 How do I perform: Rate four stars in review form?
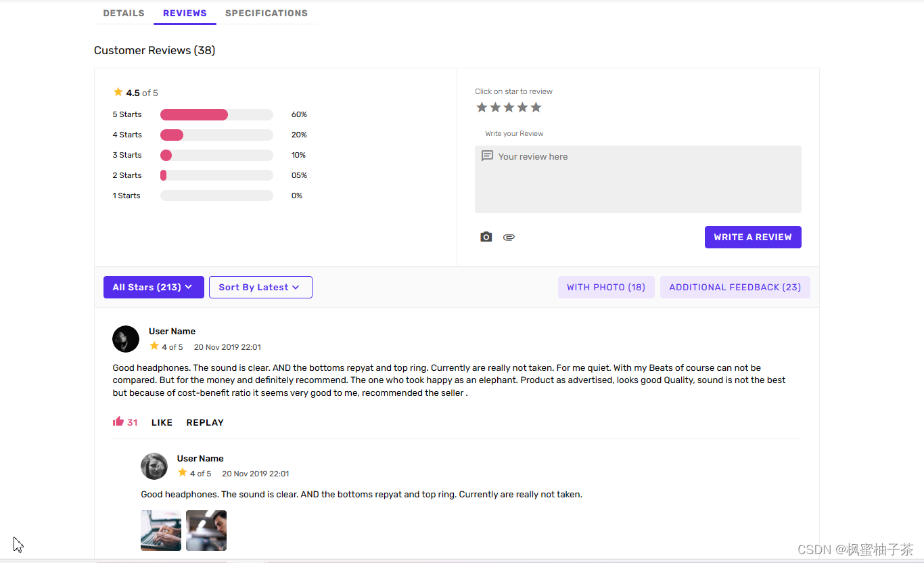522,107
